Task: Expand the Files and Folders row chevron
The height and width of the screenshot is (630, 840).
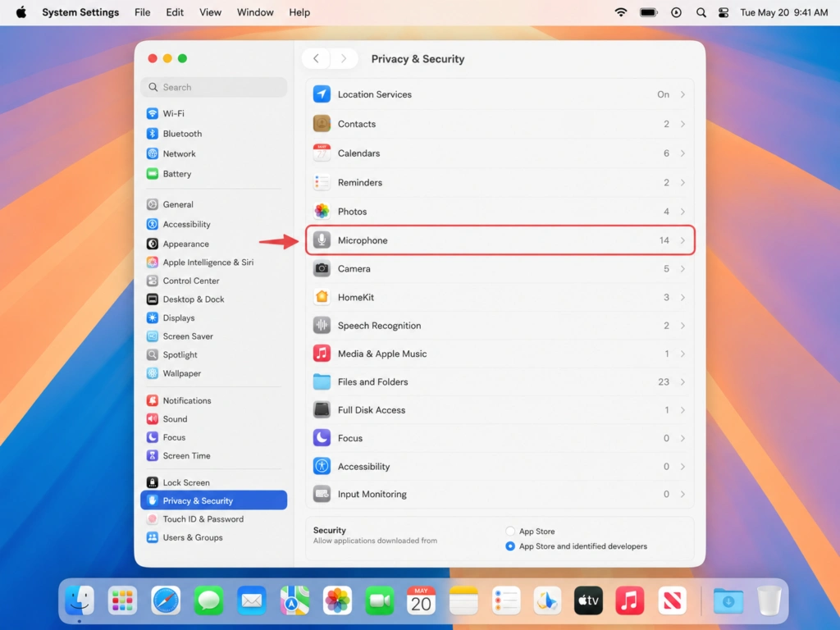Action: pyautogui.click(x=682, y=382)
